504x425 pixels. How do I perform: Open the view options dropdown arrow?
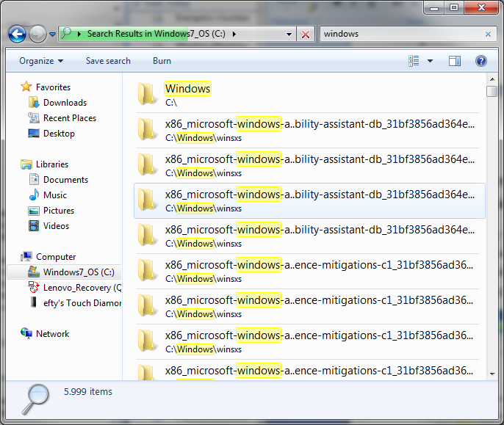(x=430, y=61)
